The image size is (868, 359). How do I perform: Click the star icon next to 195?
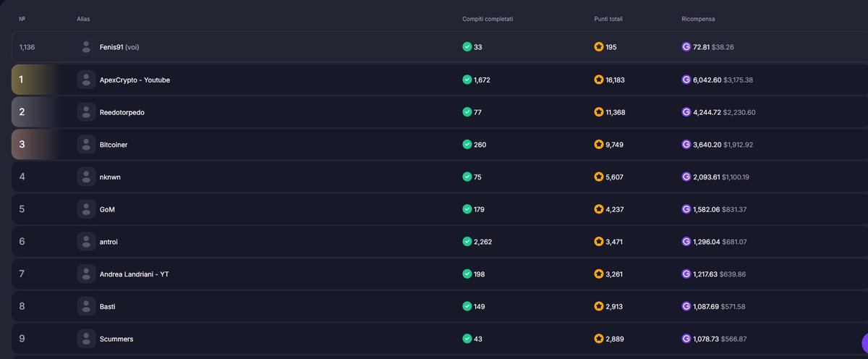click(598, 47)
